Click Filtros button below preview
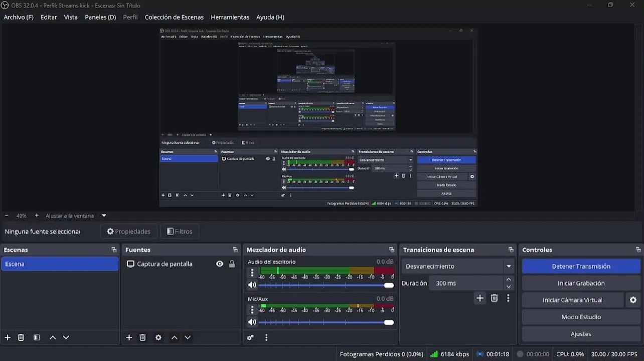 point(180,231)
